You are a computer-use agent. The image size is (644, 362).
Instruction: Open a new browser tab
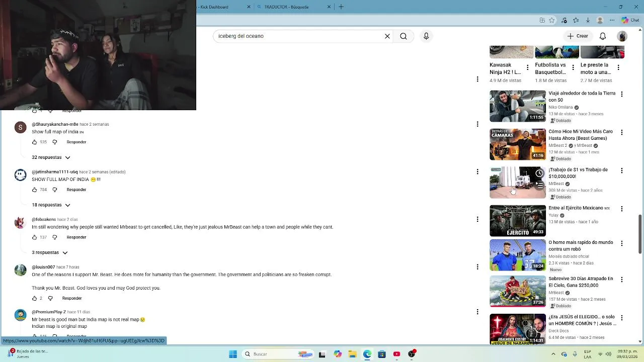click(x=341, y=7)
